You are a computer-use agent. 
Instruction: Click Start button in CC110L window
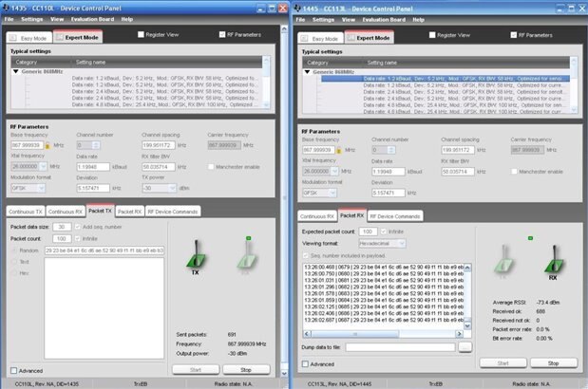[x=196, y=369]
